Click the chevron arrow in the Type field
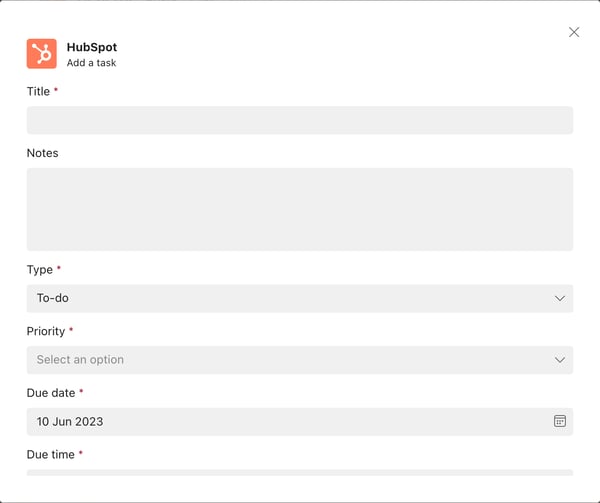 click(560, 298)
